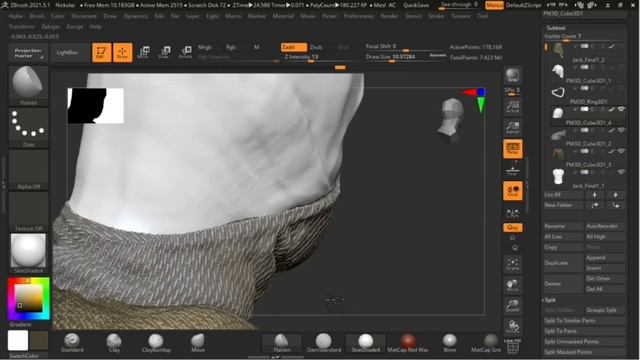The width and height of the screenshot is (640, 360).
Task: Choose the MatCap Red Wax material
Action: 408,343
